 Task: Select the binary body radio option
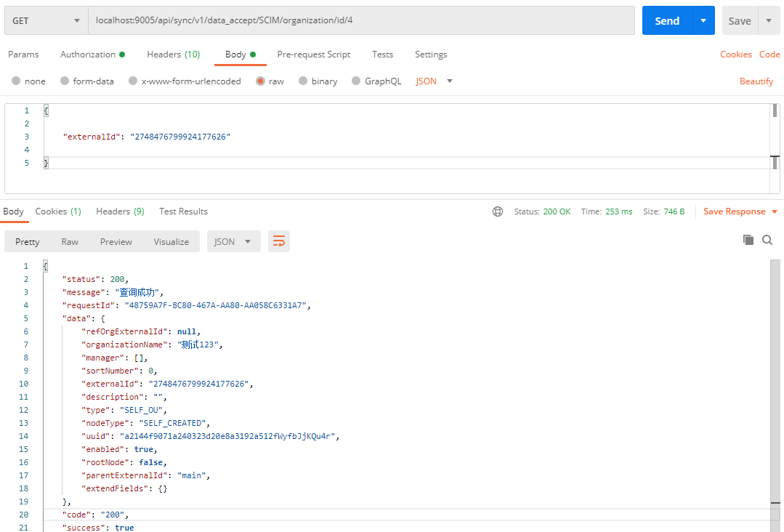[x=303, y=81]
